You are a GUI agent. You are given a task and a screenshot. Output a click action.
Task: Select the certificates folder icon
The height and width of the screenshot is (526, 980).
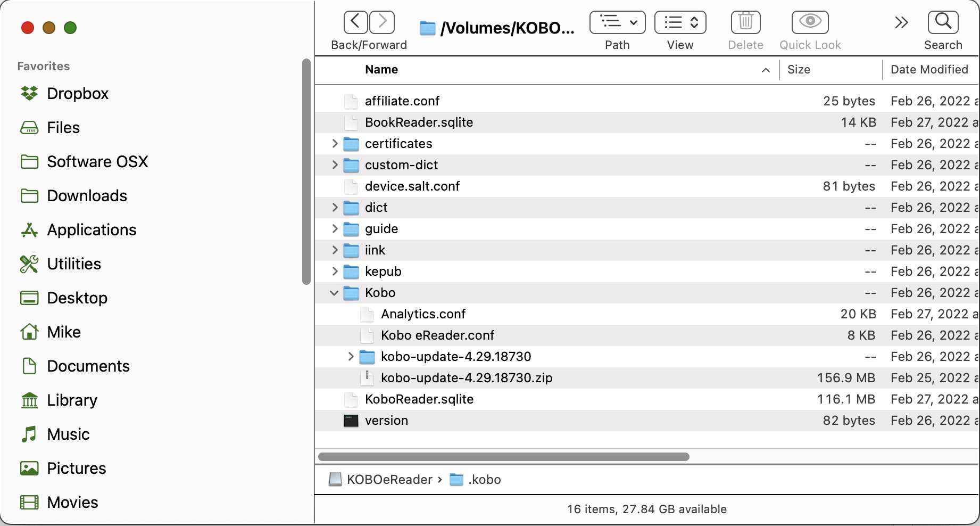coord(351,144)
